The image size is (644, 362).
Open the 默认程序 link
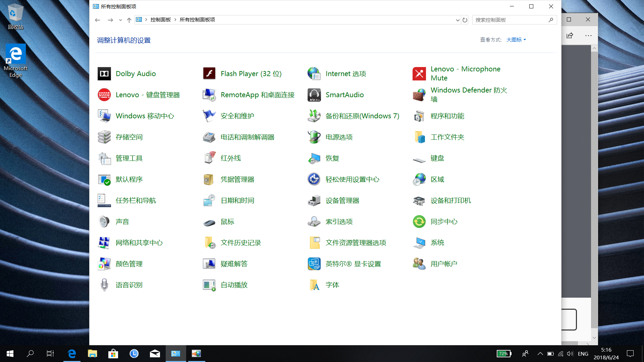[129, 179]
